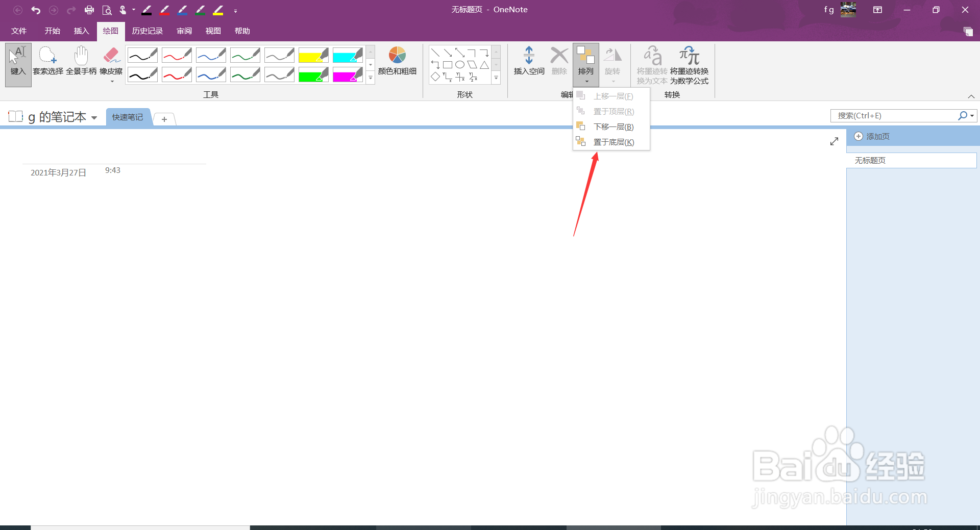Click the 插入空间 insert space button
This screenshot has height=530, width=980.
coord(529,61)
